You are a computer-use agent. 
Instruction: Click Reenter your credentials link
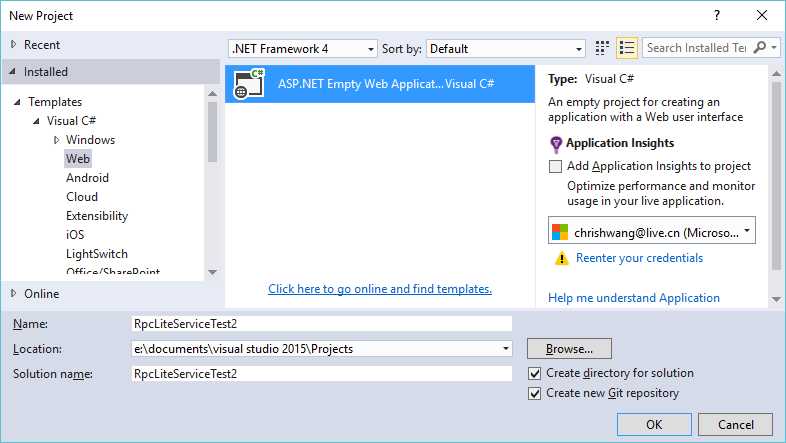tap(639, 258)
